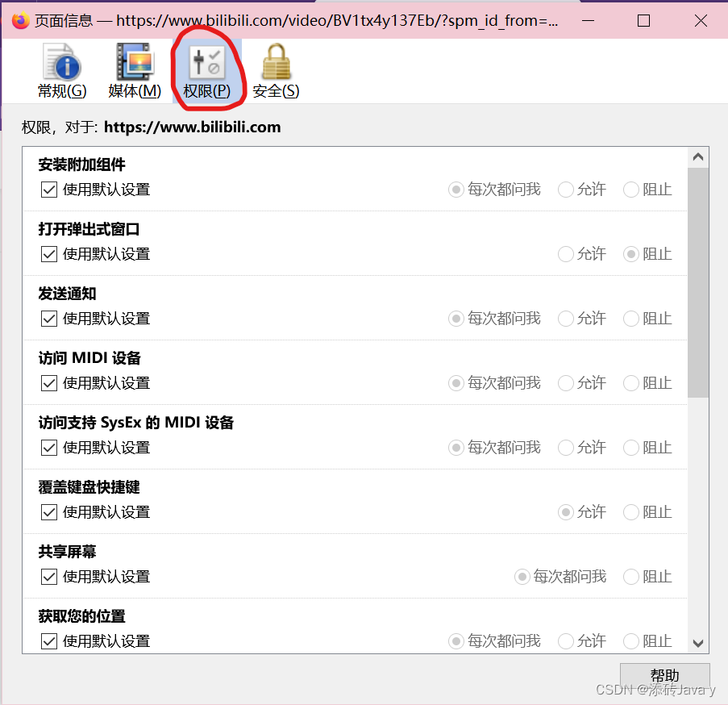Maximize the page info window

[643, 20]
